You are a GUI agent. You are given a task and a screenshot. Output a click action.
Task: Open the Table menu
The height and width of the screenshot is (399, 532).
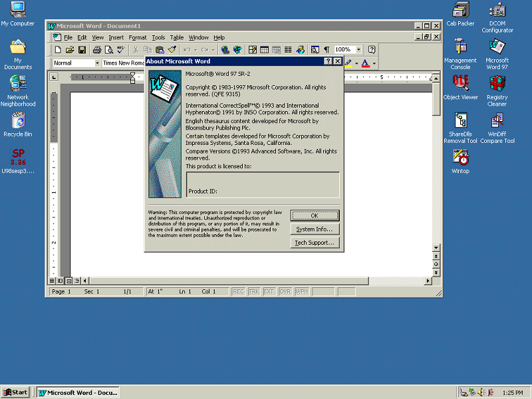tap(177, 37)
